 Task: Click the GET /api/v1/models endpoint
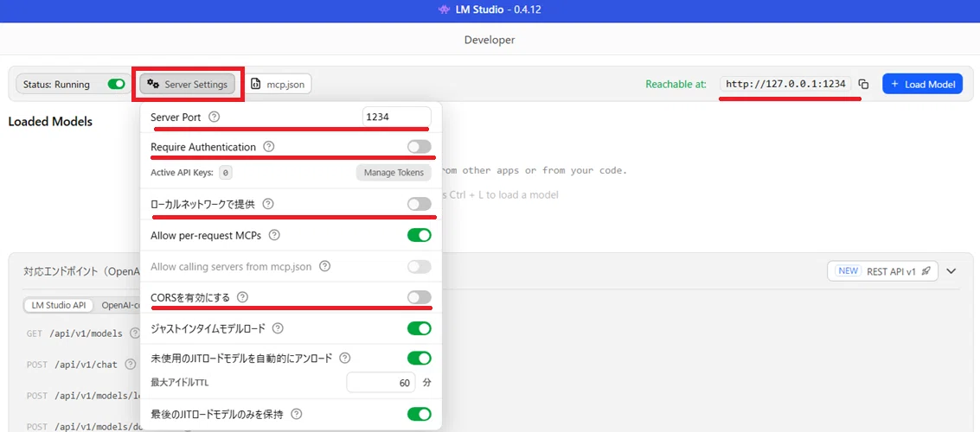[x=74, y=334]
